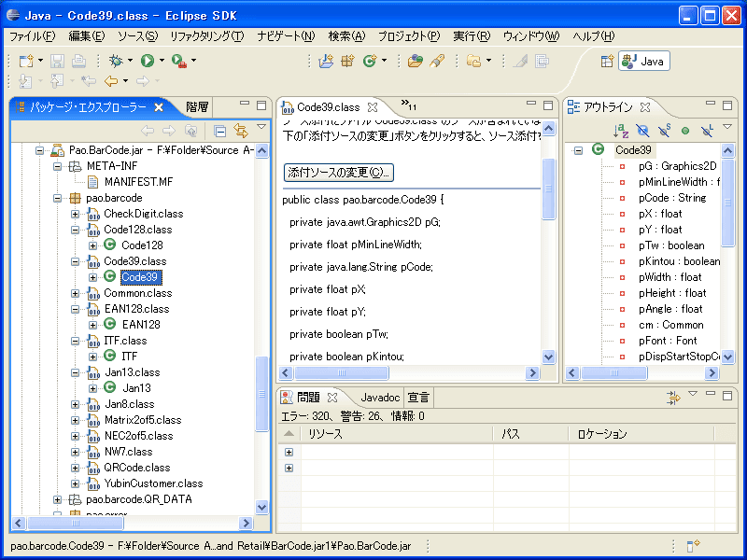Toggle Hide Fields in Outline view
The height and width of the screenshot is (560, 747).
point(642,130)
